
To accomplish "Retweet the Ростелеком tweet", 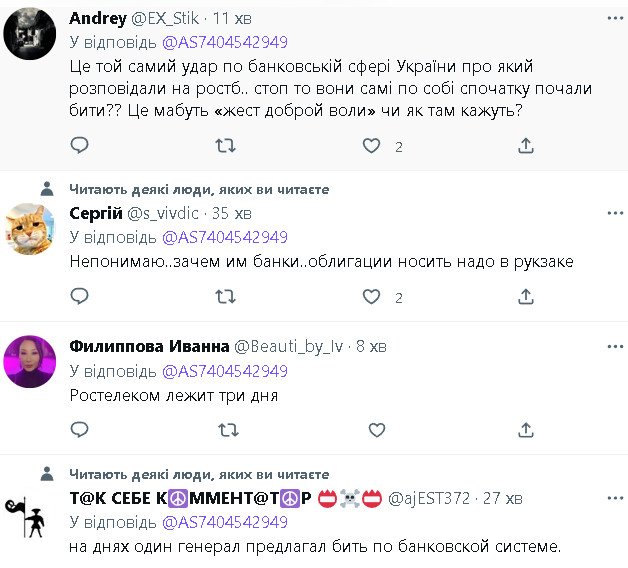I will point(226,430).
